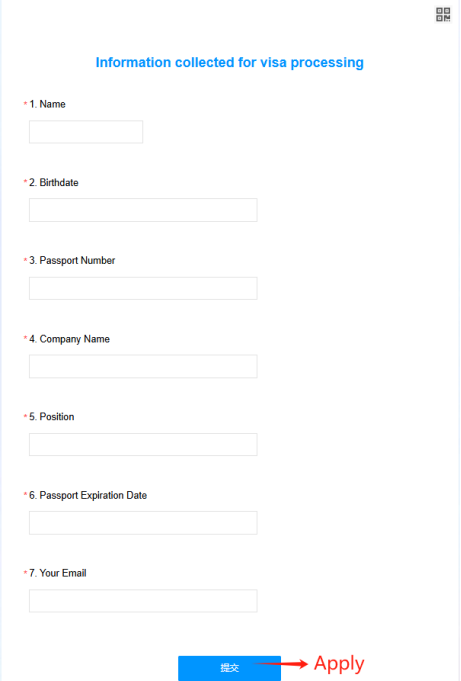Focus the Birthdate text box
Image resolution: width=461 pixels, height=681 pixels.
(143, 210)
